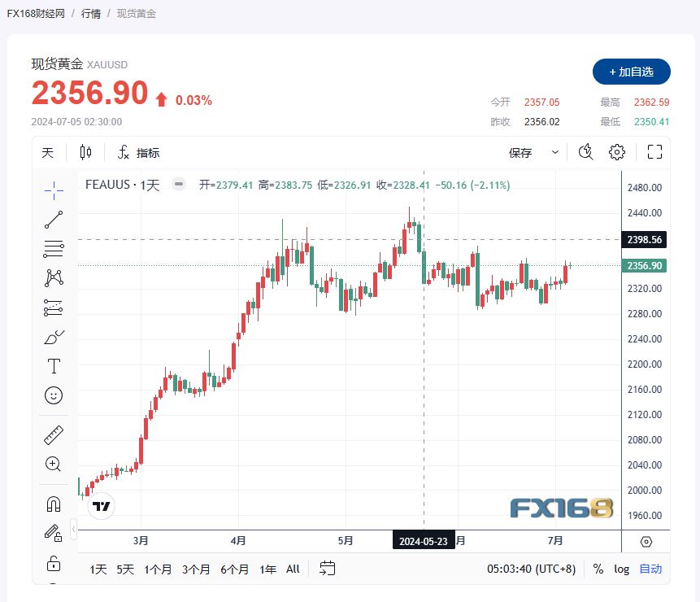Enable magnet mode for drawings
The width and height of the screenshot is (700, 602).
pyautogui.click(x=54, y=503)
